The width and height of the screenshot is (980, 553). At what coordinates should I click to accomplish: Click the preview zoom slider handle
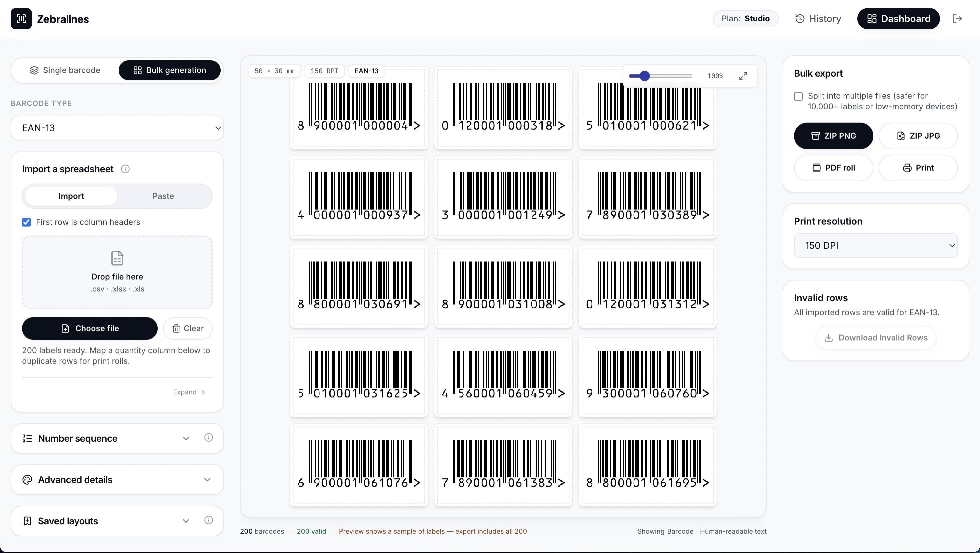point(644,76)
